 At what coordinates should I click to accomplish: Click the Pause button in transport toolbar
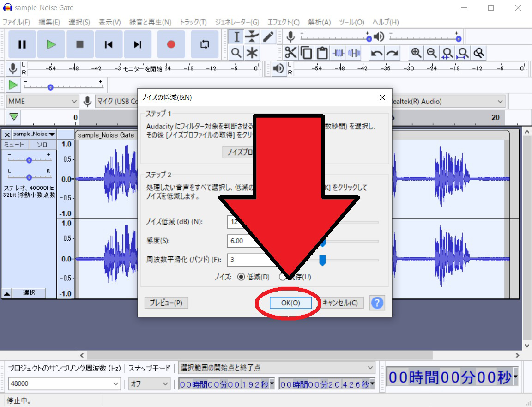[22, 44]
